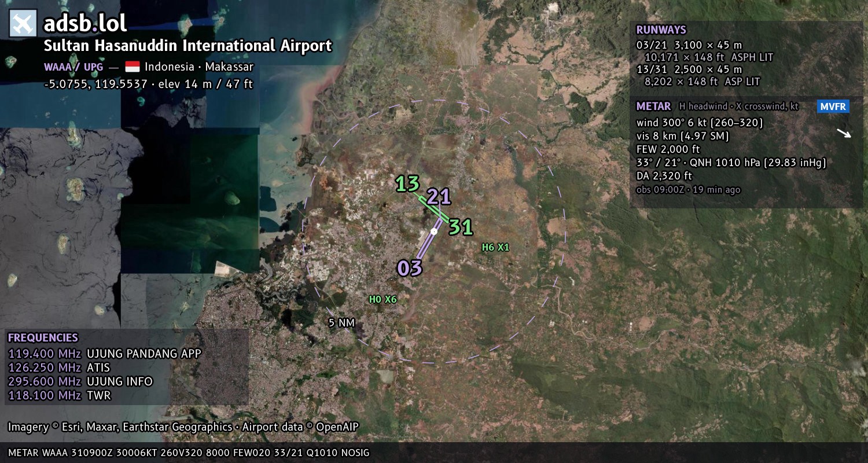The height and width of the screenshot is (463, 868).
Task: Select runway end label 13
Action: tap(407, 184)
